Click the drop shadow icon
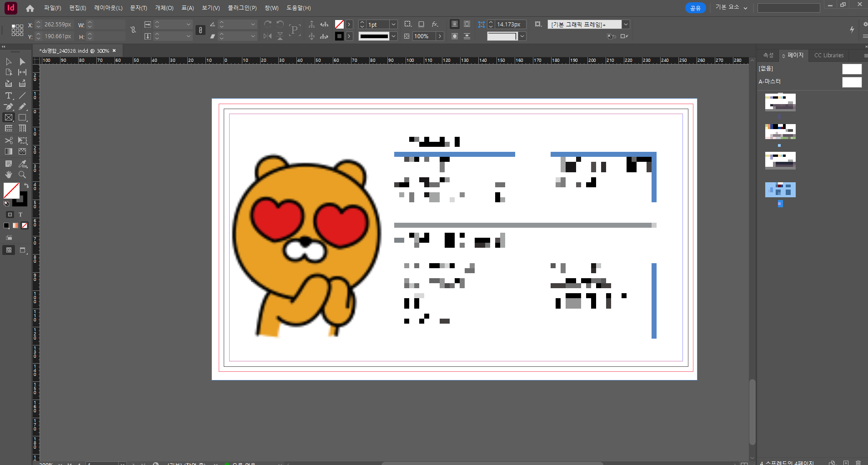 click(421, 24)
